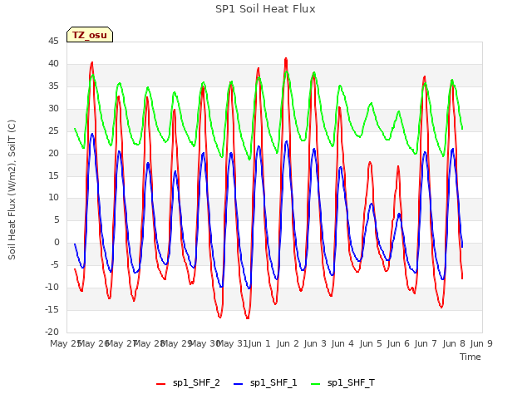This screenshot has height=399, width=532.
Task: Click the TZ_osu annotation label
Action: [x=90, y=35]
